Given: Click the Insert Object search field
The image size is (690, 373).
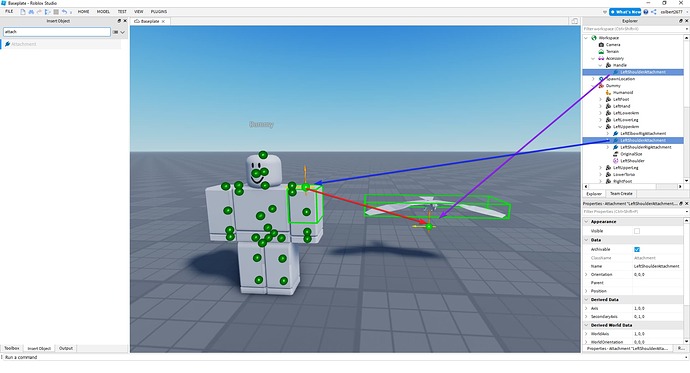Looking at the screenshot, I should (x=57, y=32).
